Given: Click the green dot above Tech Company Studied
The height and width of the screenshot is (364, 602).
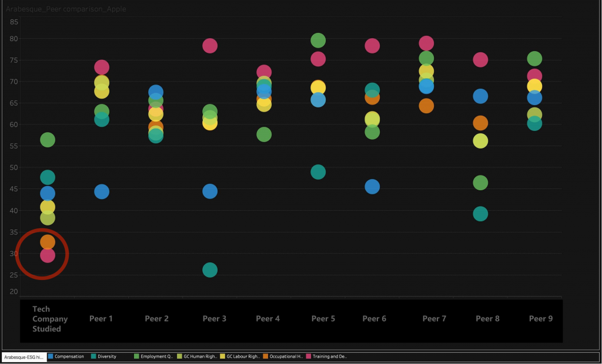Looking at the screenshot, I should click(48, 140).
